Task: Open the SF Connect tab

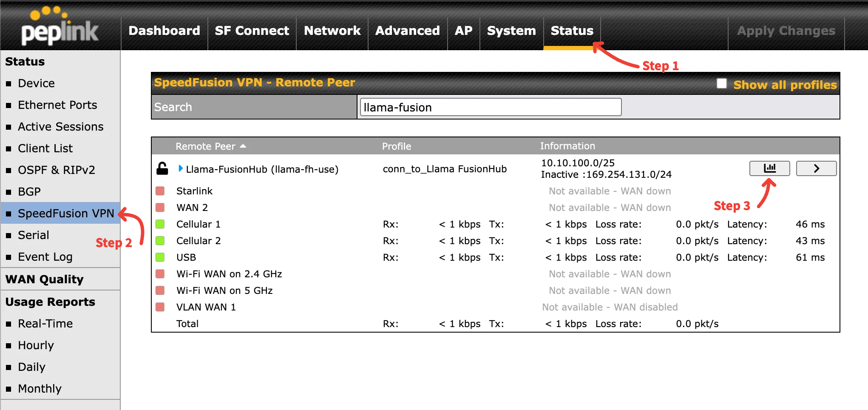Action: point(252,31)
